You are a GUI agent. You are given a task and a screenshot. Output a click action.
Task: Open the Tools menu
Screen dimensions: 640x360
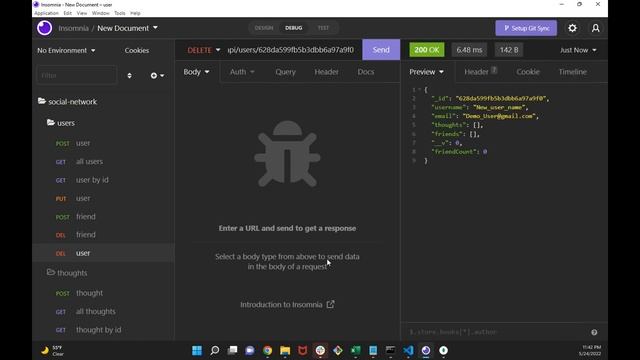coord(120,13)
